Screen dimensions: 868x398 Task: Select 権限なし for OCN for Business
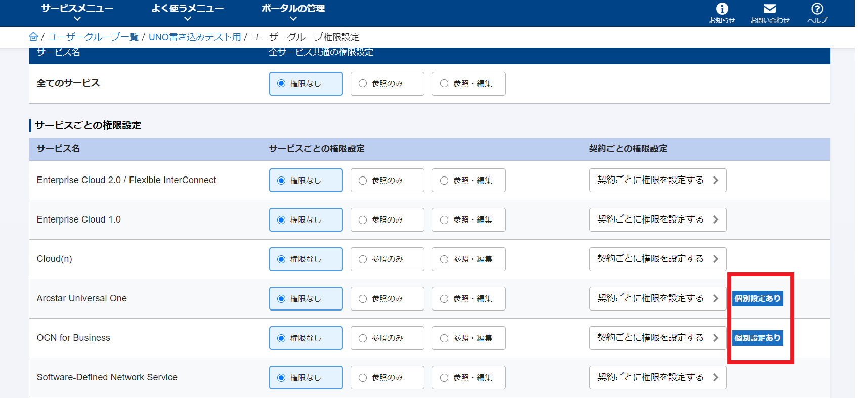(306, 338)
